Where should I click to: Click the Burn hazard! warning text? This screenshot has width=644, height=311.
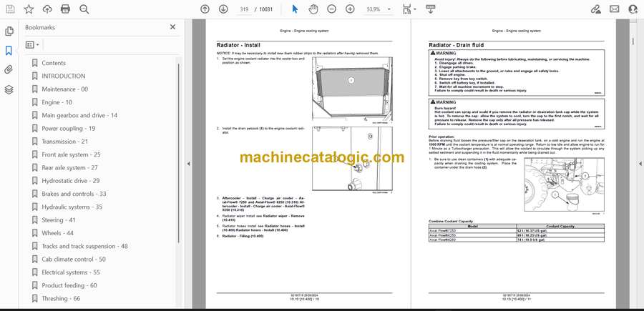coord(446,108)
